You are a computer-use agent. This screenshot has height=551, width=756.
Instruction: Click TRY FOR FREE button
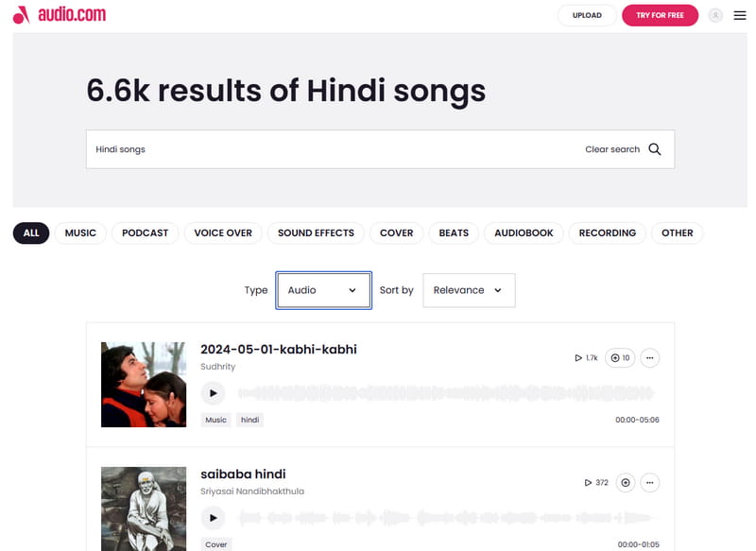660,15
